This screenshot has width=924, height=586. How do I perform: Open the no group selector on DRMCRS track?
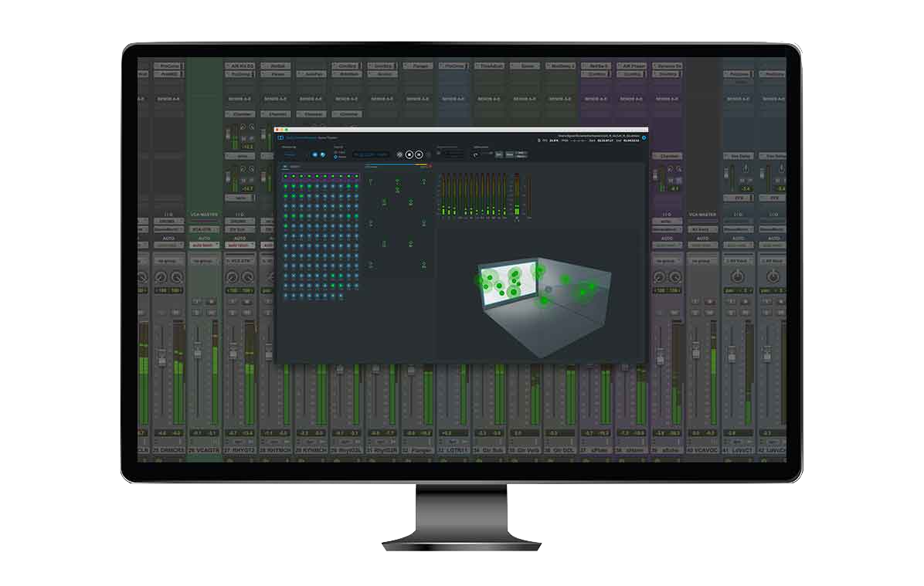[168, 261]
